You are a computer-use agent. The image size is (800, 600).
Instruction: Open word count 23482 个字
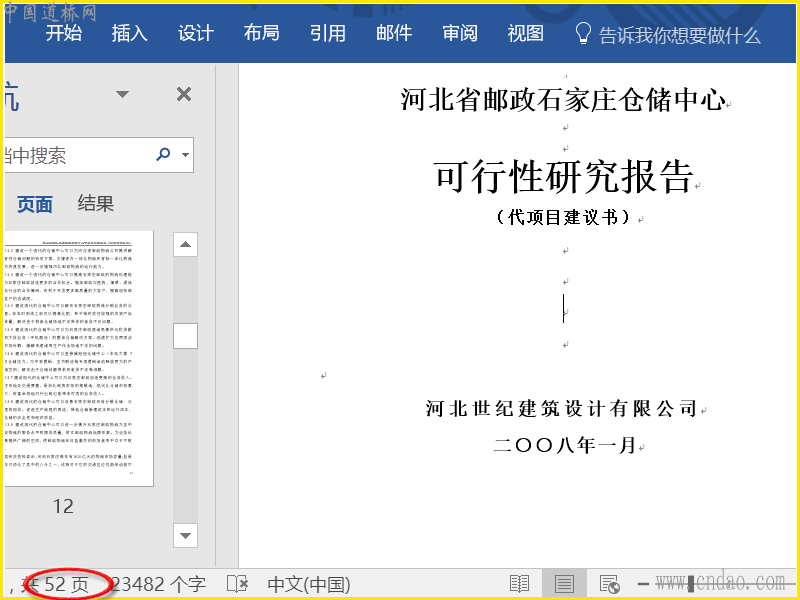point(158,585)
